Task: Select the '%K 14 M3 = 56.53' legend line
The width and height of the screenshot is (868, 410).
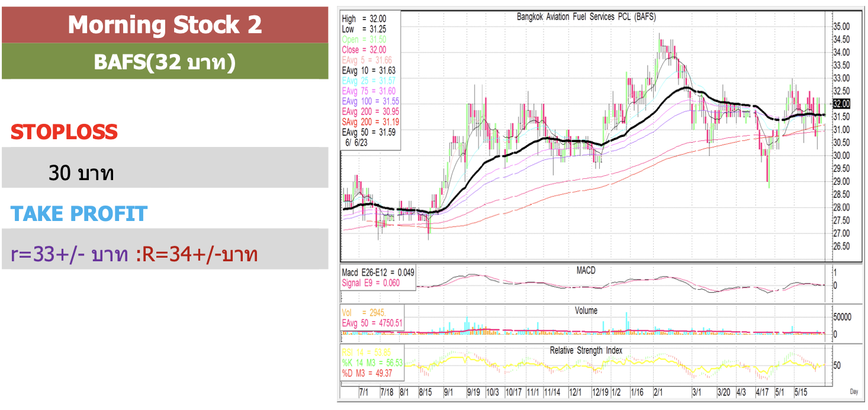Action: pos(372,362)
